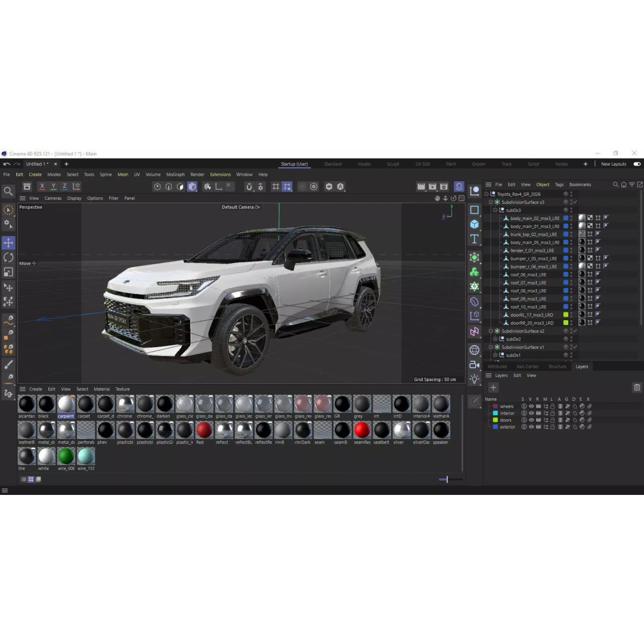Collapse SubdivisionSurface x1 node
The height and width of the screenshot is (644, 644).
[x=491, y=347]
